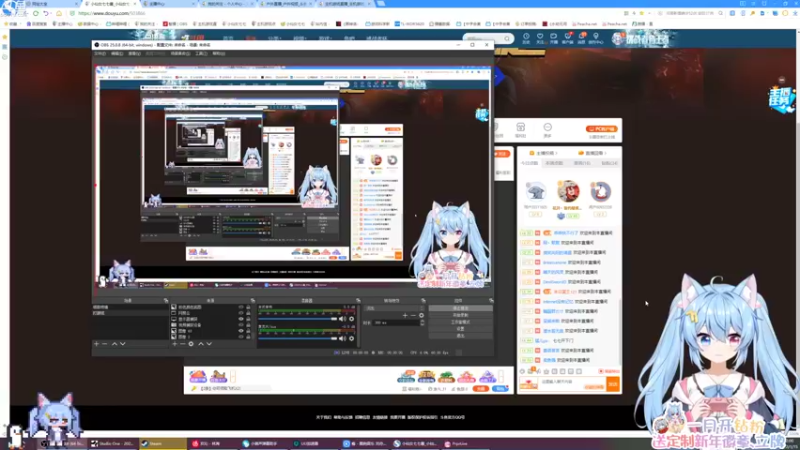Toggle lock of third source row
800x450 pixels.
[x=248, y=319]
